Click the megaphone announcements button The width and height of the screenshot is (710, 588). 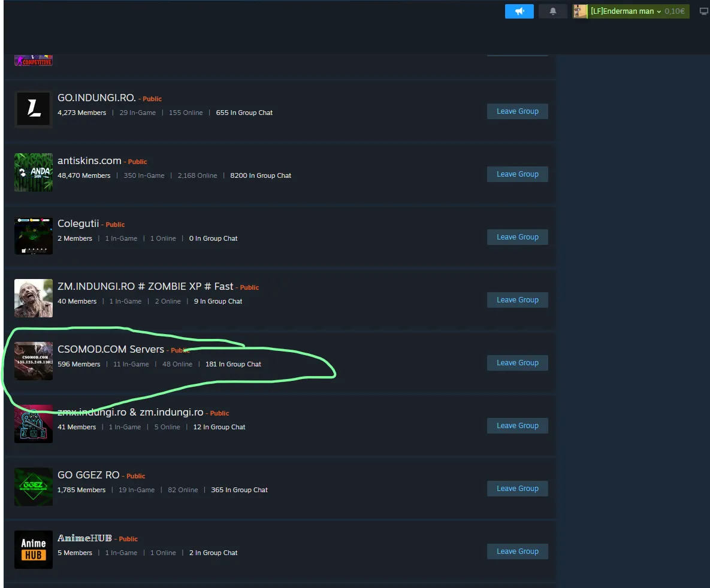tap(519, 11)
